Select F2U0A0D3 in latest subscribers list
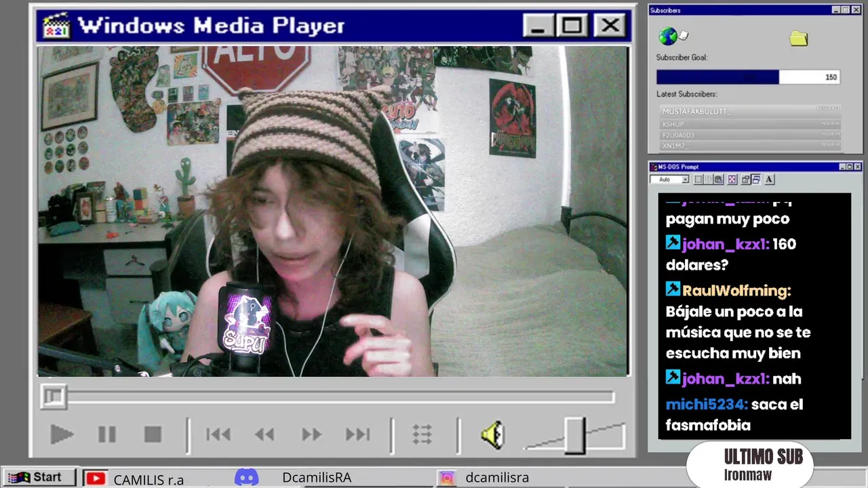868x488 pixels. pos(751,135)
